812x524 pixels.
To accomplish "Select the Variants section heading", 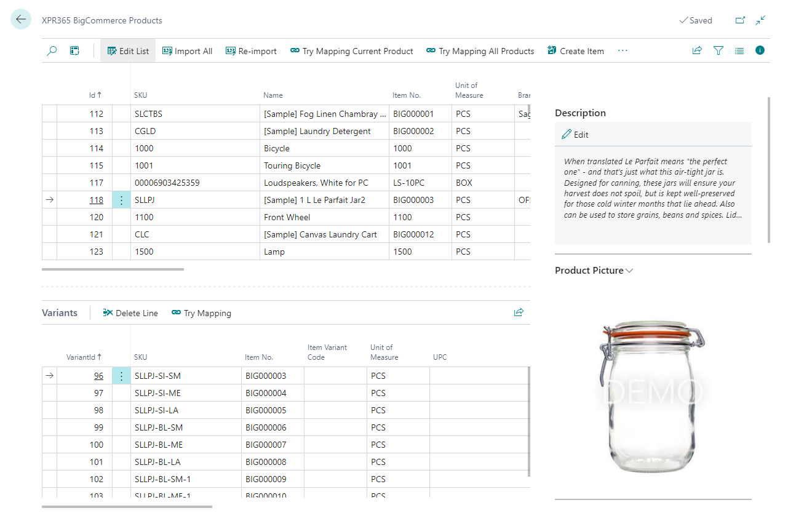I will click(60, 313).
